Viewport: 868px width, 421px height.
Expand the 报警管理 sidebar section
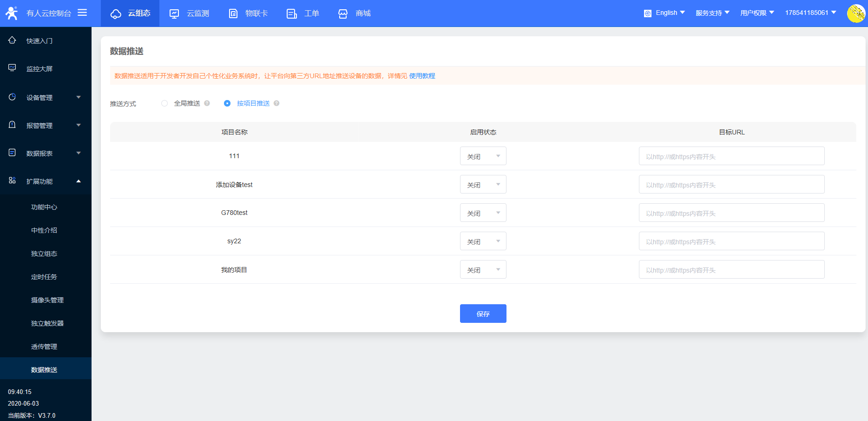[x=46, y=125]
